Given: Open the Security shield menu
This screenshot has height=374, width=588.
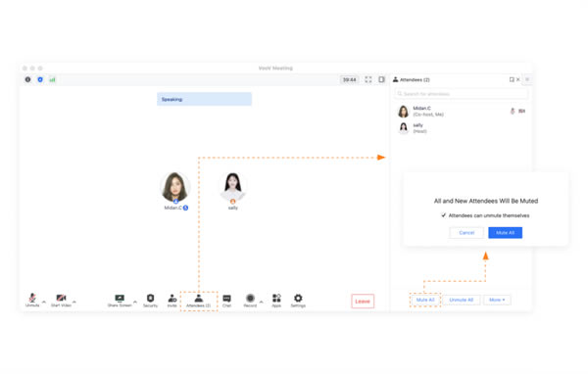Looking at the screenshot, I should 150,301.
